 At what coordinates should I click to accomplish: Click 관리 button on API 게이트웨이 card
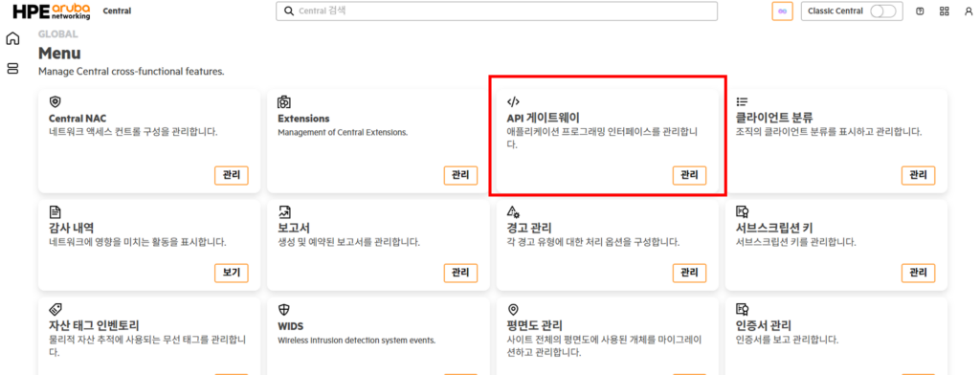coord(689,176)
